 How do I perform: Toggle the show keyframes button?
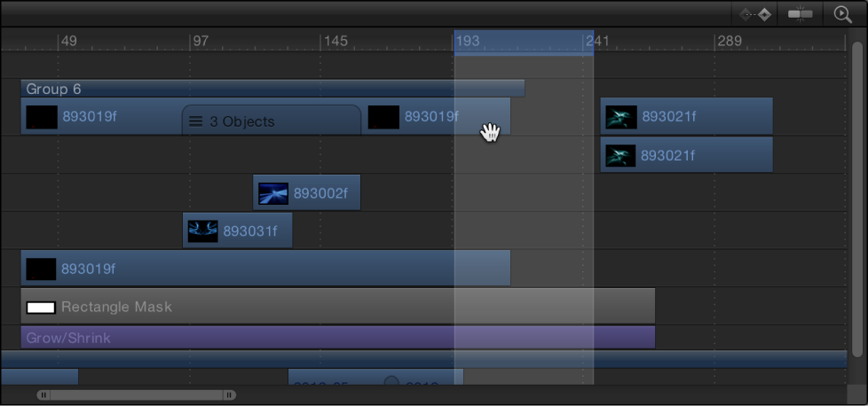coord(755,14)
